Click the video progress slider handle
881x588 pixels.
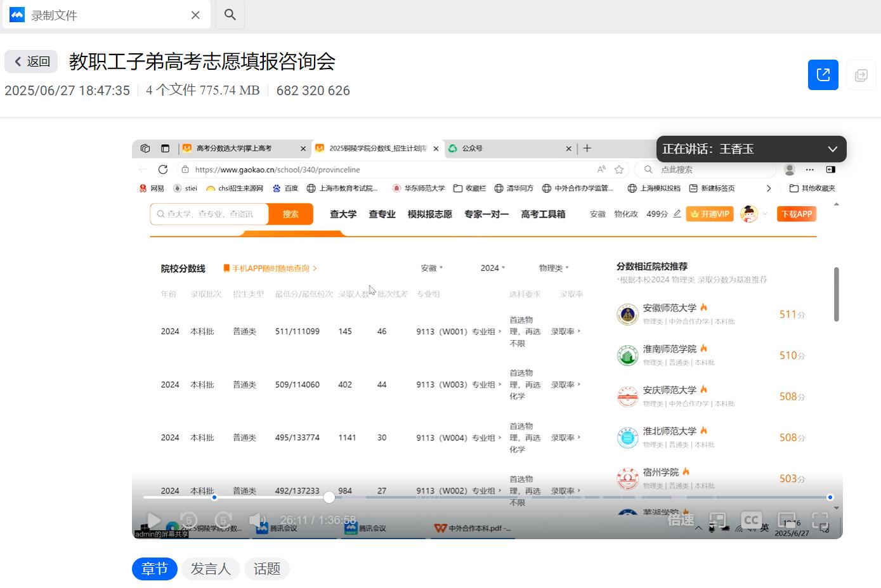click(329, 497)
